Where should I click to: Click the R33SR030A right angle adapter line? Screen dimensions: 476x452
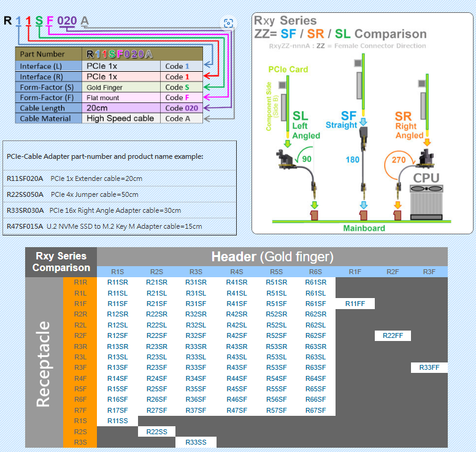coord(94,210)
